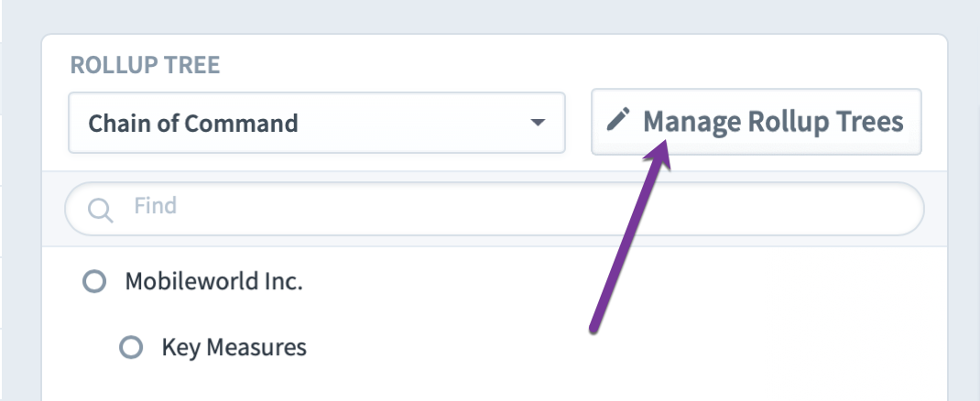Edit rollup trees via the pencil button
The image size is (980, 401).
pyautogui.click(x=757, y=121)
